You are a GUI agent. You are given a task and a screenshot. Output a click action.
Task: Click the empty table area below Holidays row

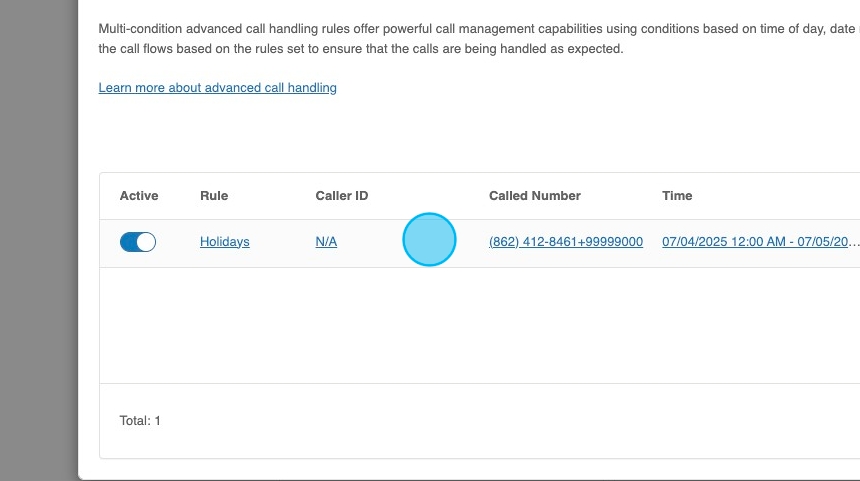pos(480,325)
